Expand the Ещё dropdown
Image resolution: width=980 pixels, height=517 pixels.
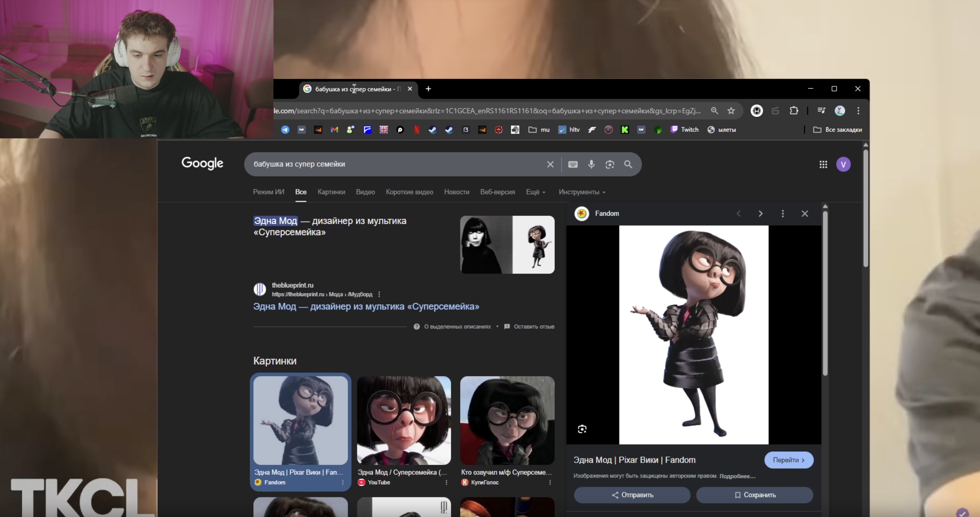(x=535, y=192)
